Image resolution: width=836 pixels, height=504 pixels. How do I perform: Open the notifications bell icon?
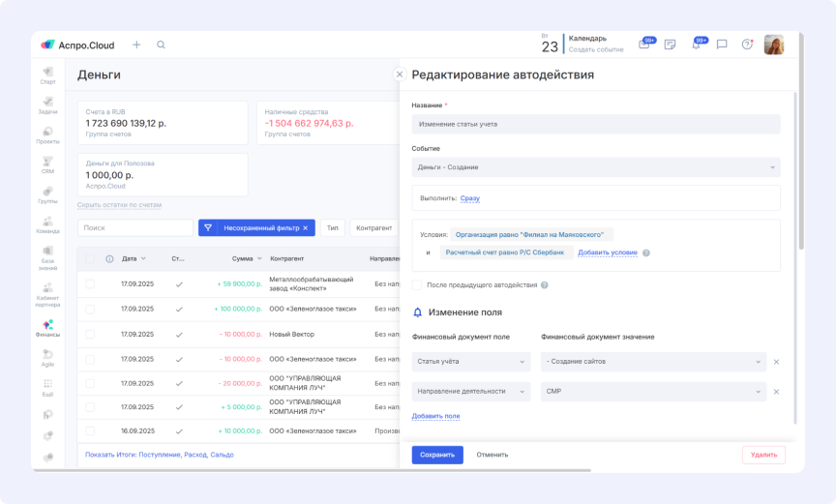click(x=696, y=44)
